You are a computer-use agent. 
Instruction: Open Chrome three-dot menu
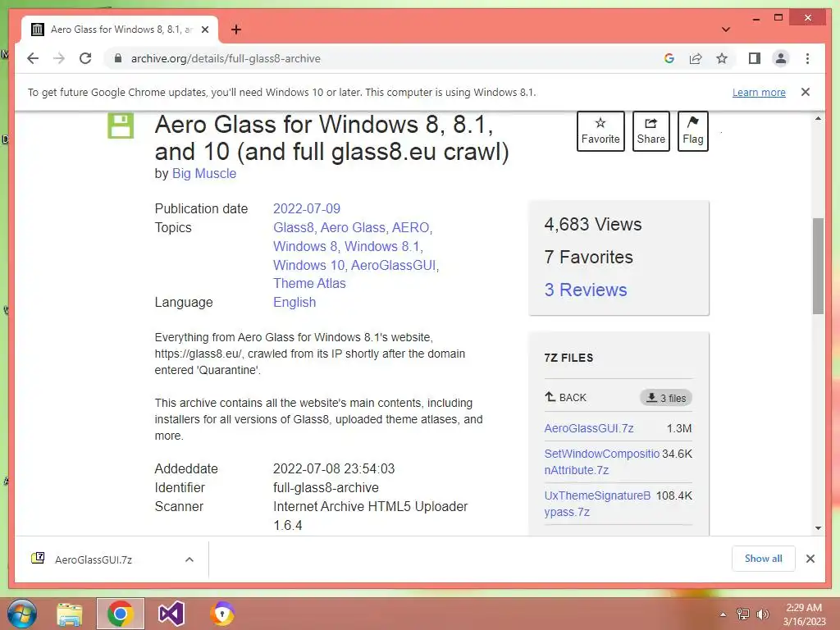pos(807,58)
